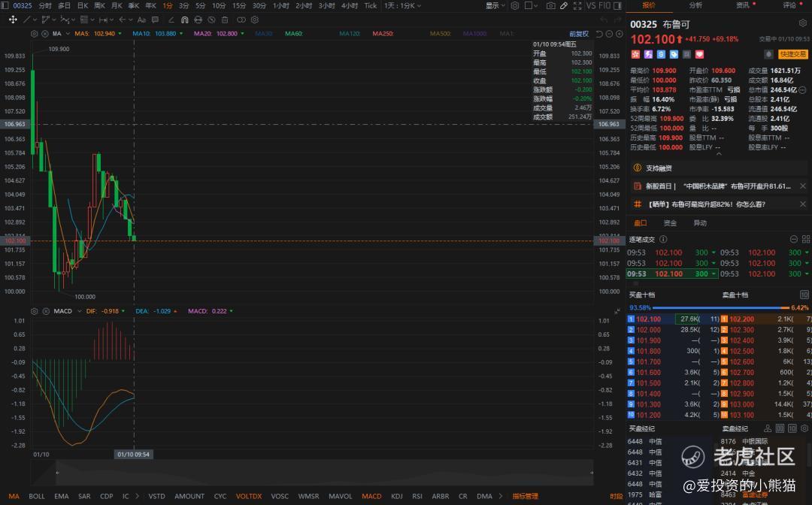Toggle the magnet snap drawing mode

point(184,20)
